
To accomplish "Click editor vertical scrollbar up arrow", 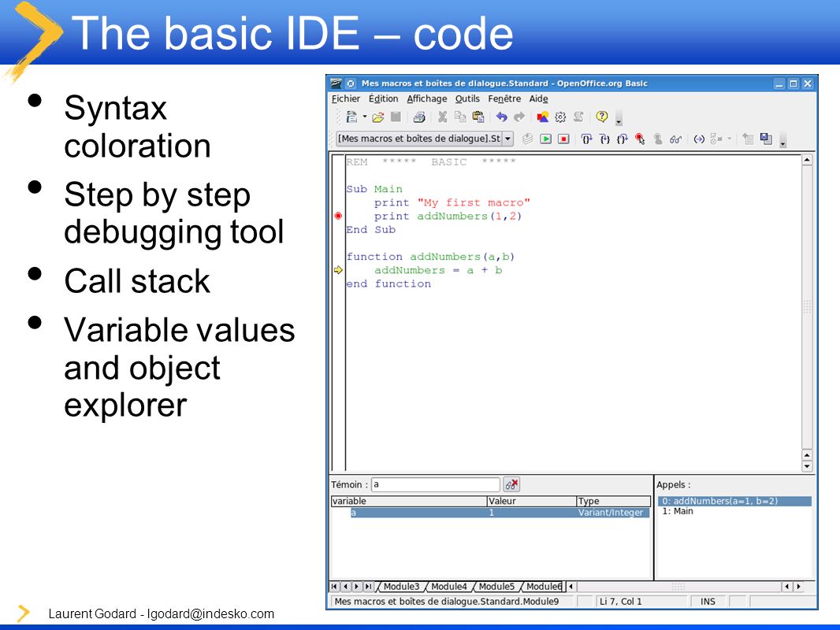I will pyautogui.click(x=808, y=160).
